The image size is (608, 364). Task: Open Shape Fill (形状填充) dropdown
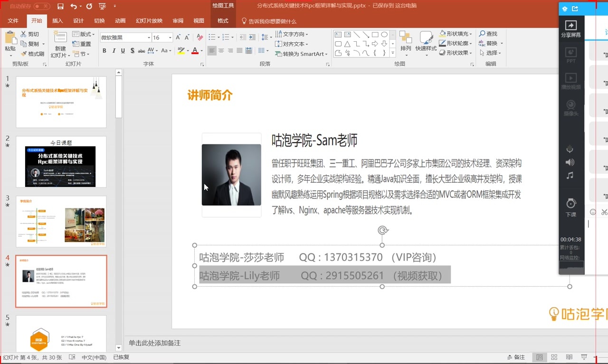pyautogui.click(x=456, y=34)
